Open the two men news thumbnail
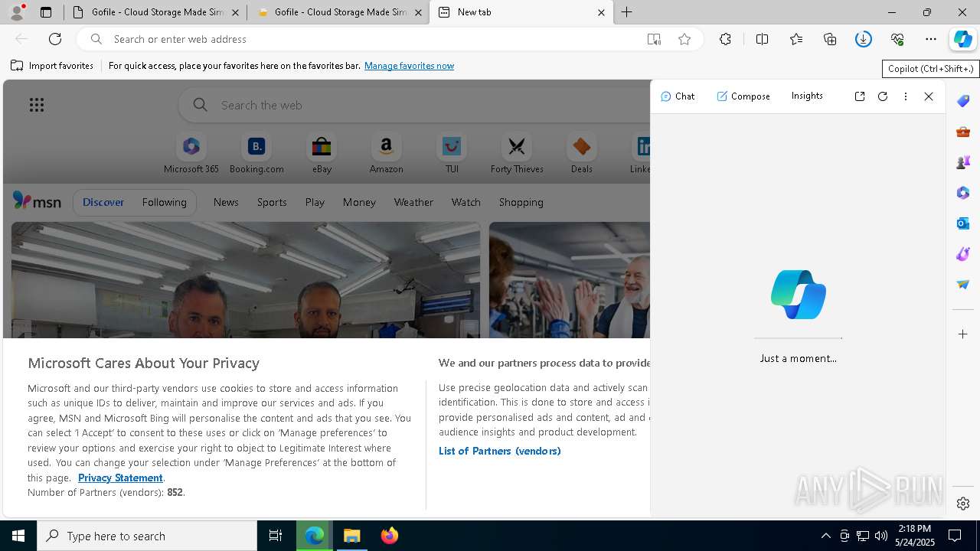 [246, 280]
